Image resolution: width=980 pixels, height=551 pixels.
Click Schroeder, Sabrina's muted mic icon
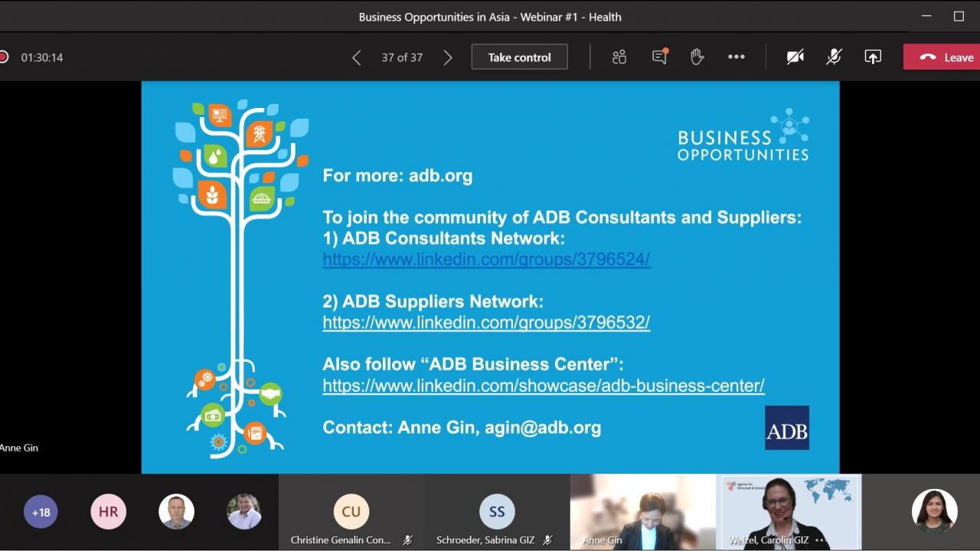point(547,540)
